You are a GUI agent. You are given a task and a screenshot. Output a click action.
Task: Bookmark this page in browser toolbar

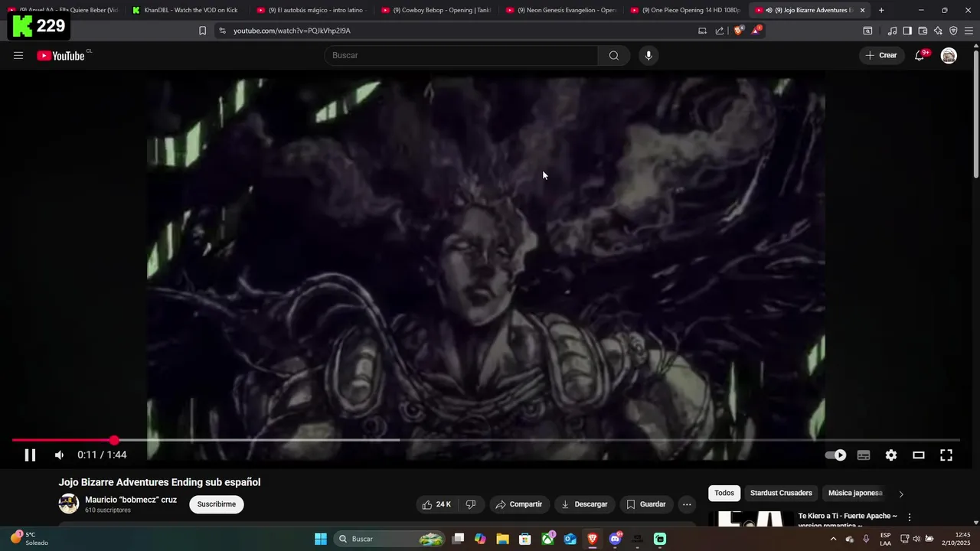pos(202,31)
